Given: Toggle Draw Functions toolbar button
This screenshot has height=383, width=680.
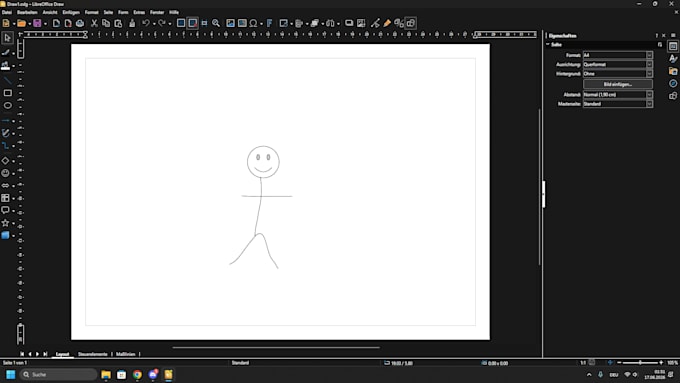Looking at the screenshot, I should point(411,23).
